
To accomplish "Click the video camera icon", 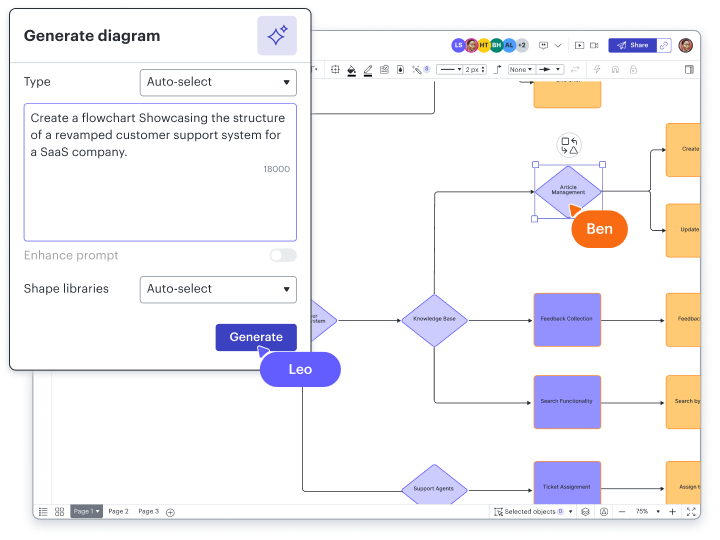I will pos(593,45).
